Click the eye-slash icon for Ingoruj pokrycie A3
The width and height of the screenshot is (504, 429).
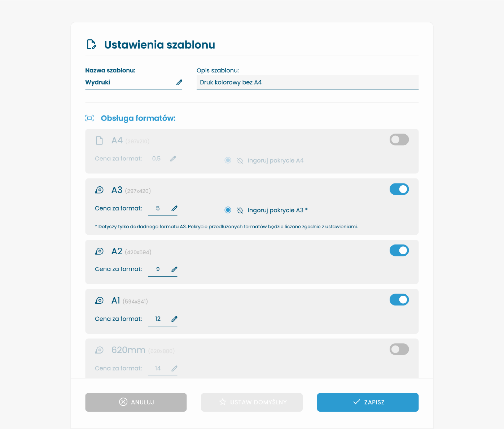pyautogui.click(x=240, y=210)
